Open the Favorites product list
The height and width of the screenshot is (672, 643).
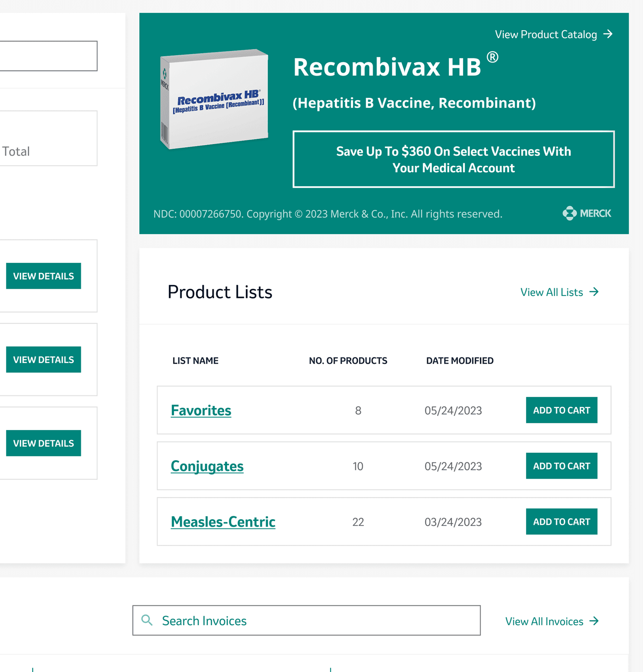tap(201, 410)
